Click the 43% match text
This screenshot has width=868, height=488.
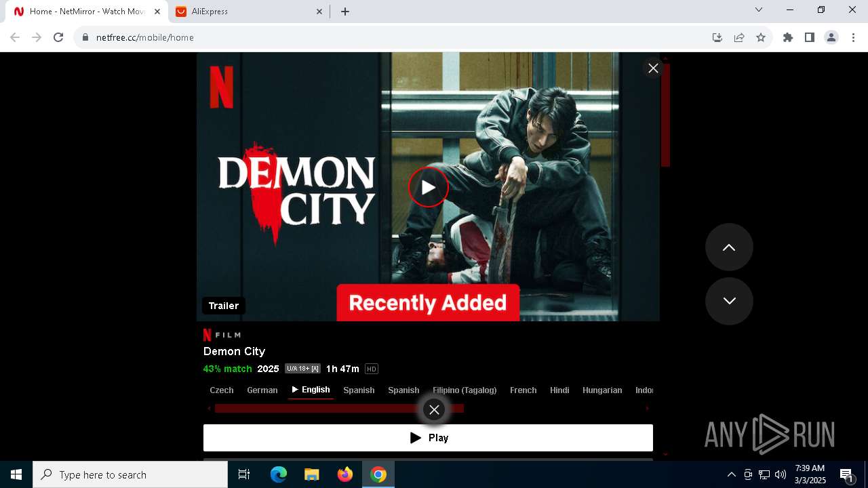point(227,369)
